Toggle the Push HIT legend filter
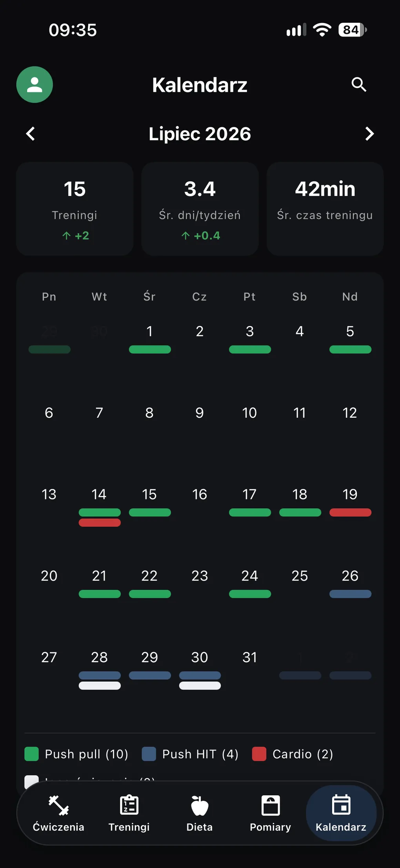Viewport: 400px width, 868px height. [x=190, y=754]
